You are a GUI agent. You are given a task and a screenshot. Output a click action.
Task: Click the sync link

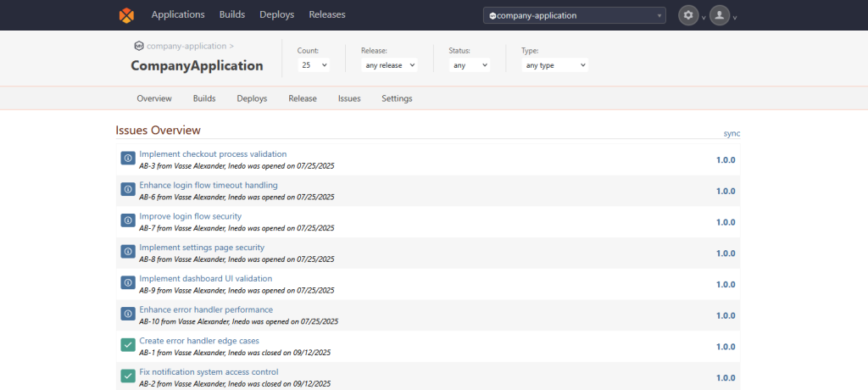(x=732, y=134)
